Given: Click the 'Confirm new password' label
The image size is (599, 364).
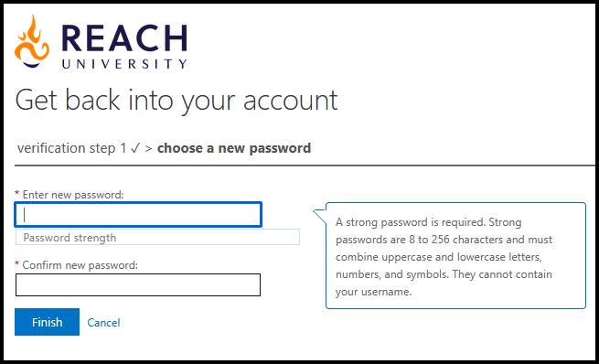Looking at the screenshot, I should tap(80, 265).
